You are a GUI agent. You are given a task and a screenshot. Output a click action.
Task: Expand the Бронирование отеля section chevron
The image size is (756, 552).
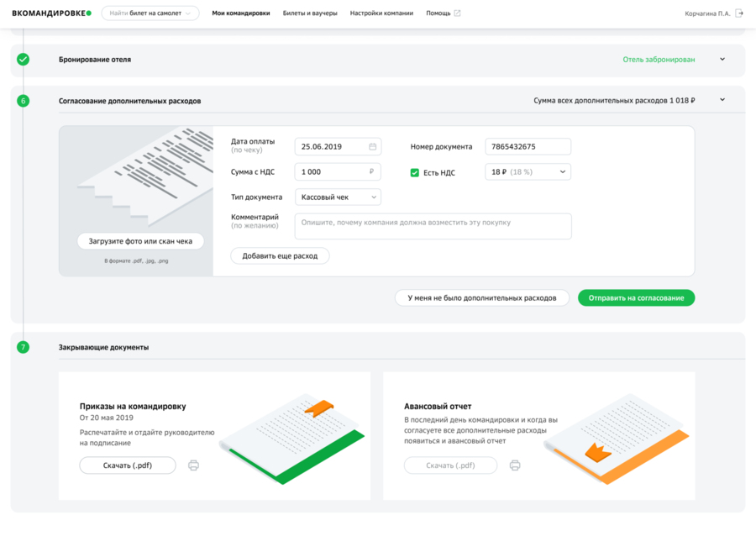[x=722, y=60]
